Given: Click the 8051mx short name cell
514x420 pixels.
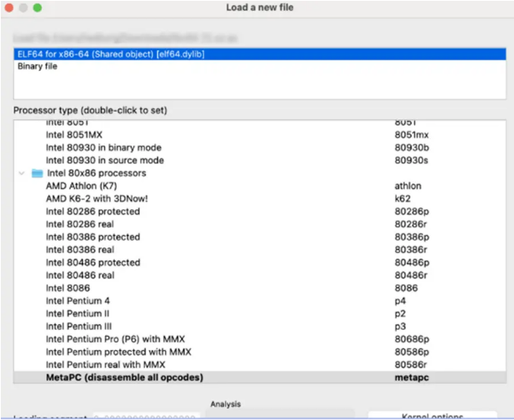Looking at the screenshot, I should click(x=412, y=135).
